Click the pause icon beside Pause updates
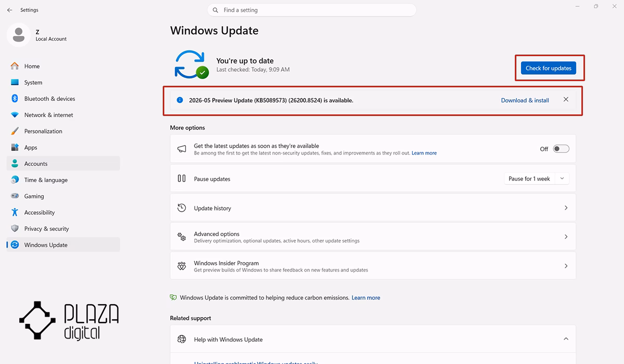The height and width of the screenshot is (364, 624). (181, 178)
